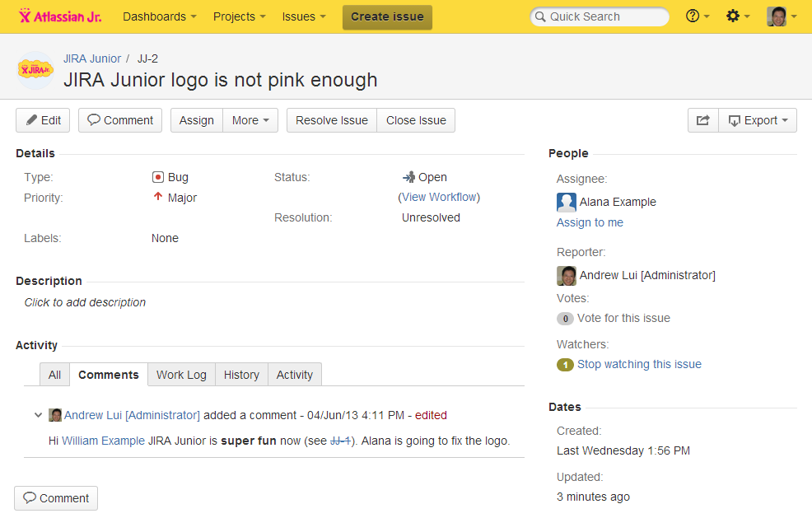This screenshot has height=518, width=812.
Task: Open the More actions dropdown
Action: tap(250, 120)
